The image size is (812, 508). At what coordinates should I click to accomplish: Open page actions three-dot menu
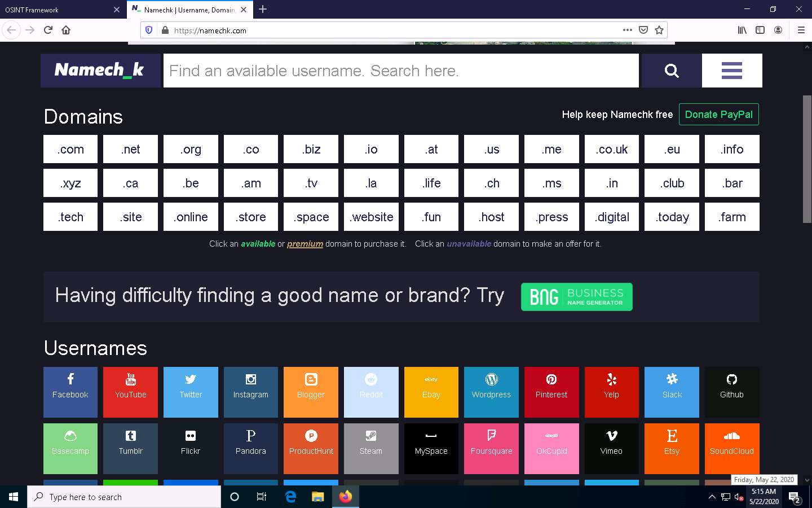[628, 30]
